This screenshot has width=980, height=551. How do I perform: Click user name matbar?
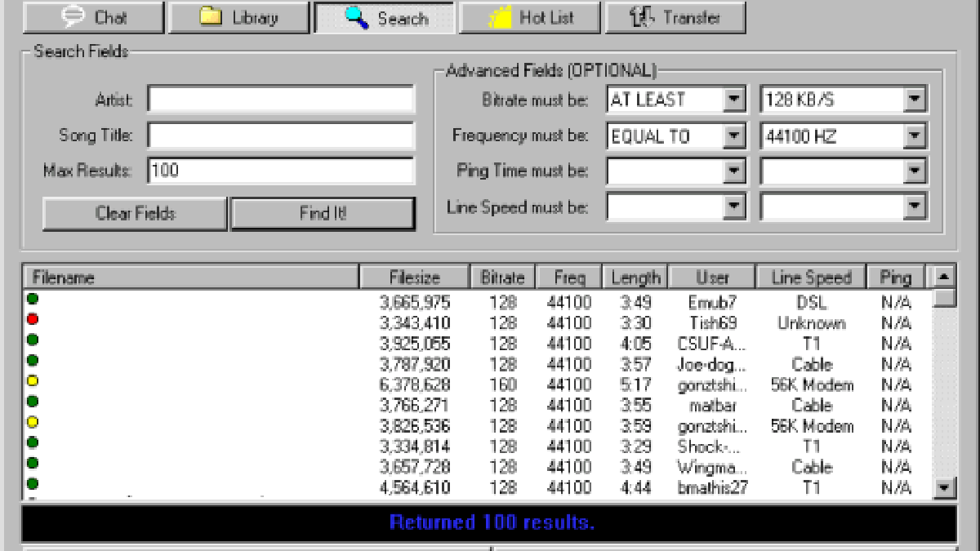tap(713, 406)
